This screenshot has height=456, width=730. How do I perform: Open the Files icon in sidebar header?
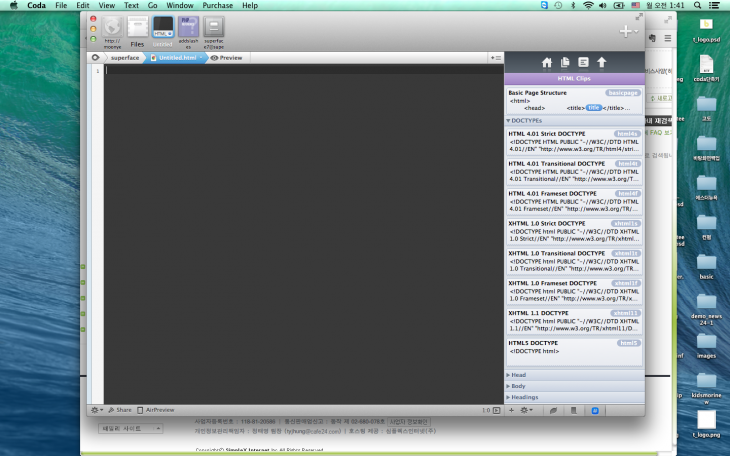pos(565,62)
